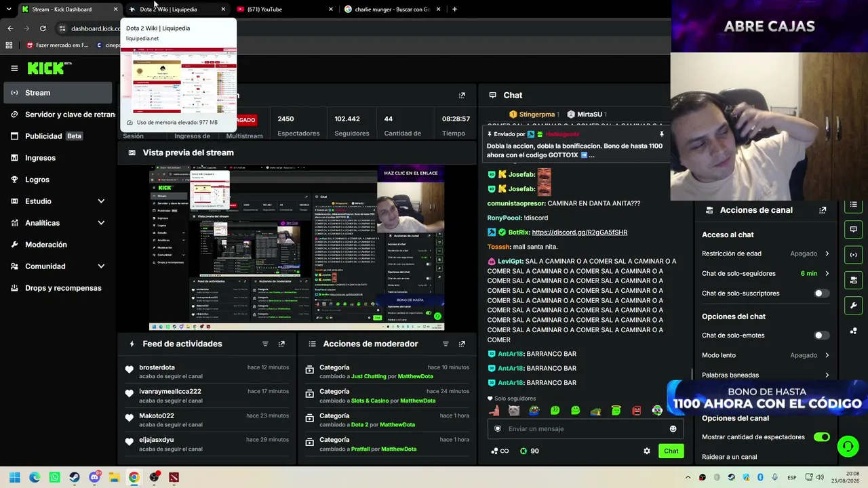Click Raidear a un canal

(x=729, y=457)
